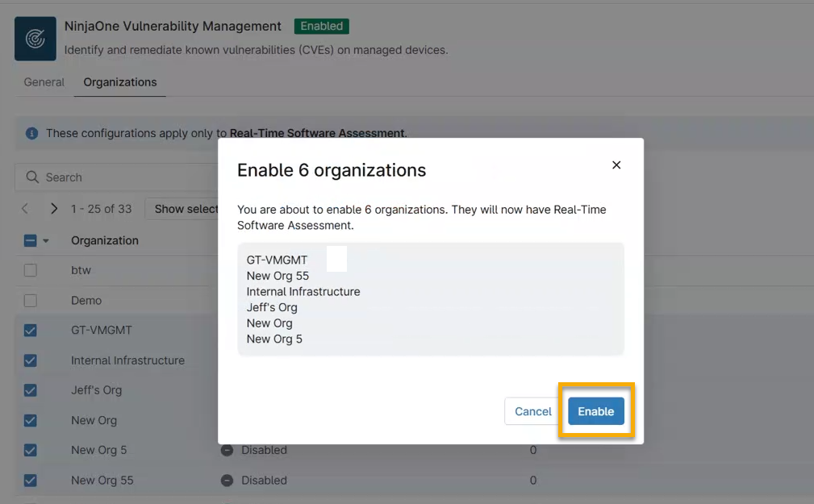Click the NinjaOne Vulnerability Management heading

[173, 26]
